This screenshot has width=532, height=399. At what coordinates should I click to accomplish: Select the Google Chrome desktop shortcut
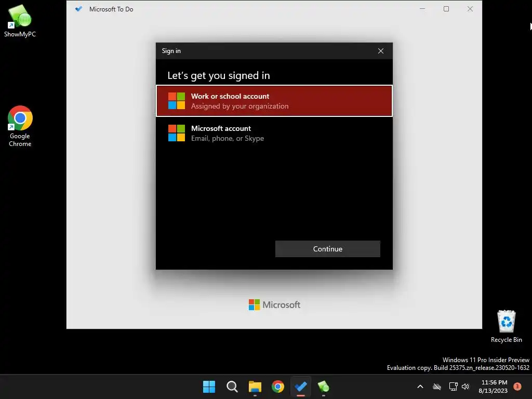pos(20,126)
